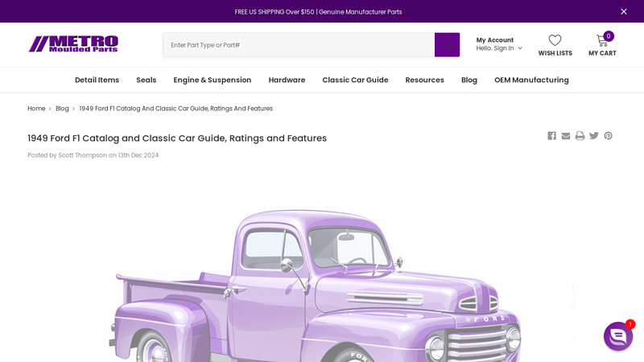Open the chat widget bubble
Viewport: 644px width, 362px height.
(x=617, y=336)
